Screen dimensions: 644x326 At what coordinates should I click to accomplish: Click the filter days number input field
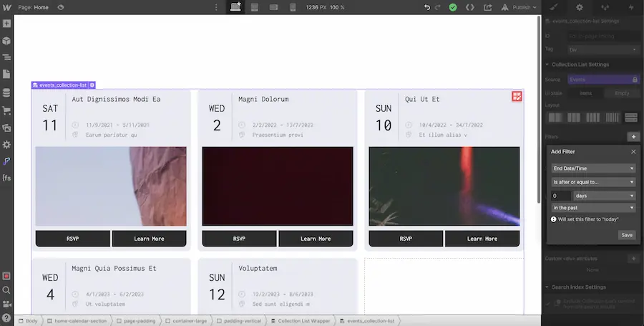[x=561, y=196]
